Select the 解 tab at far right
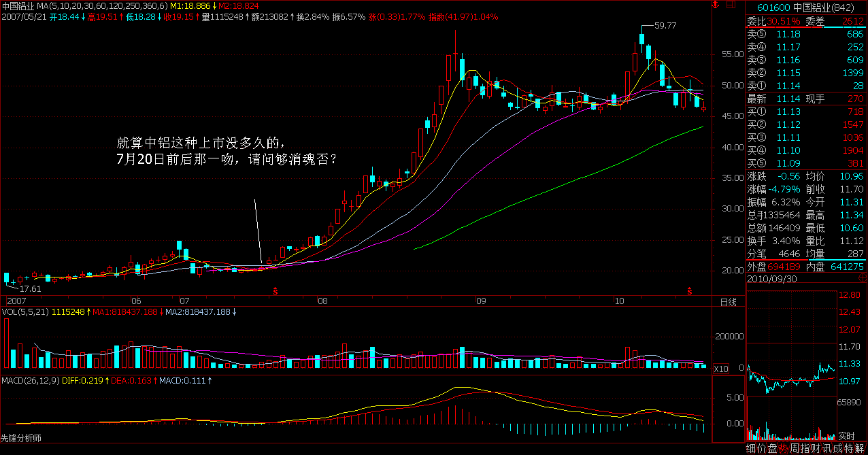This screenshot has width=868, height=455. (x=861, y=448)
